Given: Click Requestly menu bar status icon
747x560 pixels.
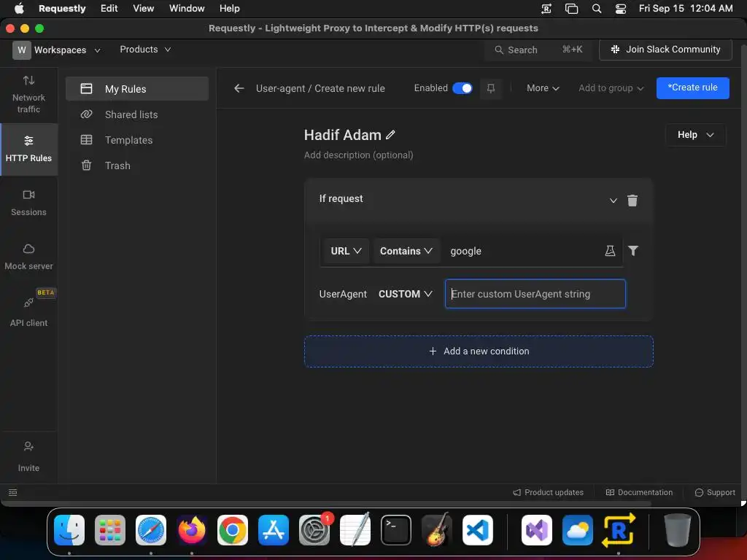Looking at the screenshot, I should pyautogui.click(x=546, y=9).
